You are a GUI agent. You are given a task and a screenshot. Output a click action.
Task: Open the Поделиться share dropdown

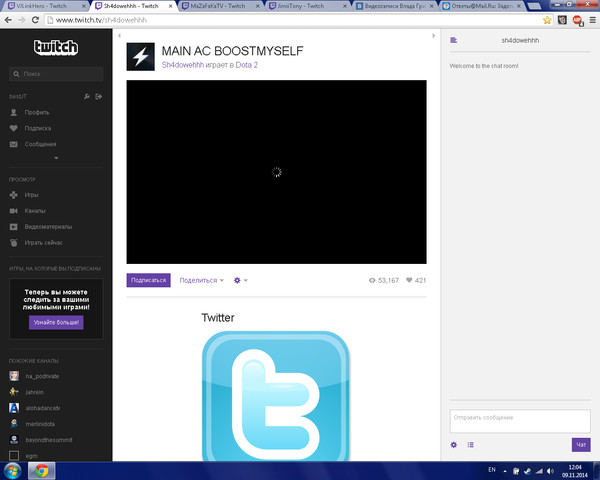pyautogui.click(x=202, y=280)
